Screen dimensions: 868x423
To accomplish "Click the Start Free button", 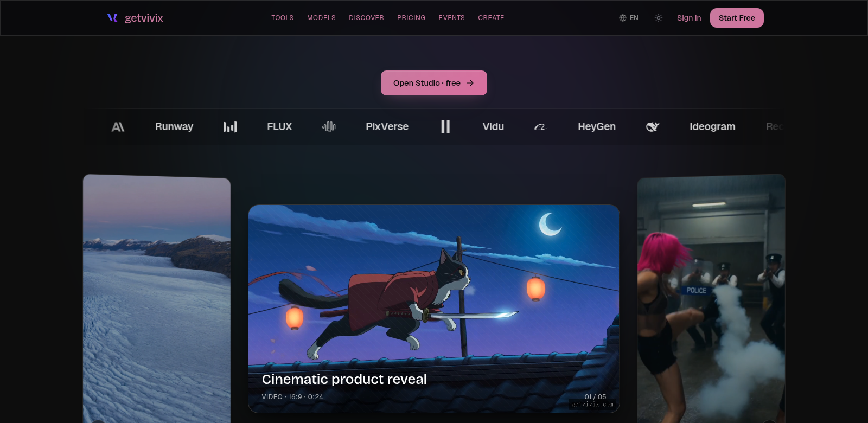I will click(x=737, y=18).
